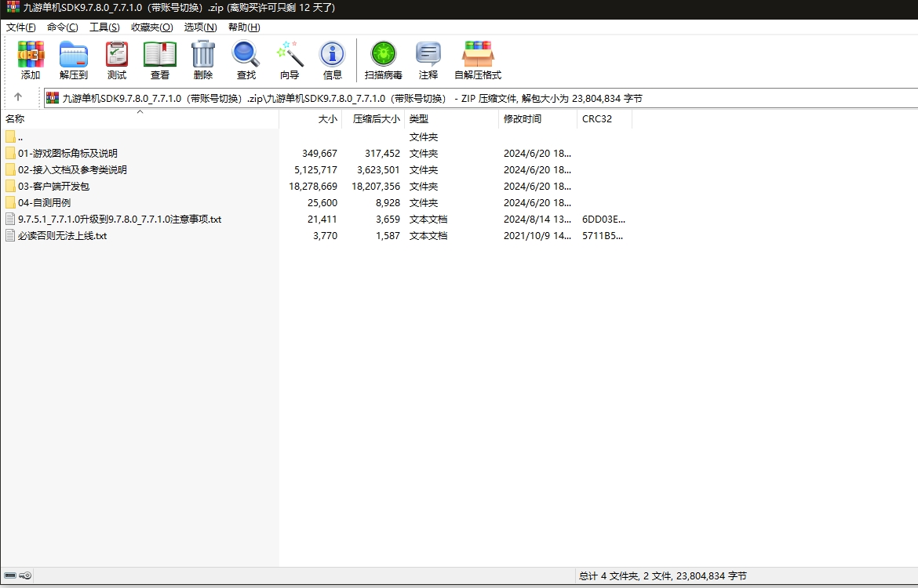This screenshot has height=588, width=918.
Task: Select the 必读否则无法上线.txt file
Action: (62, 236)
